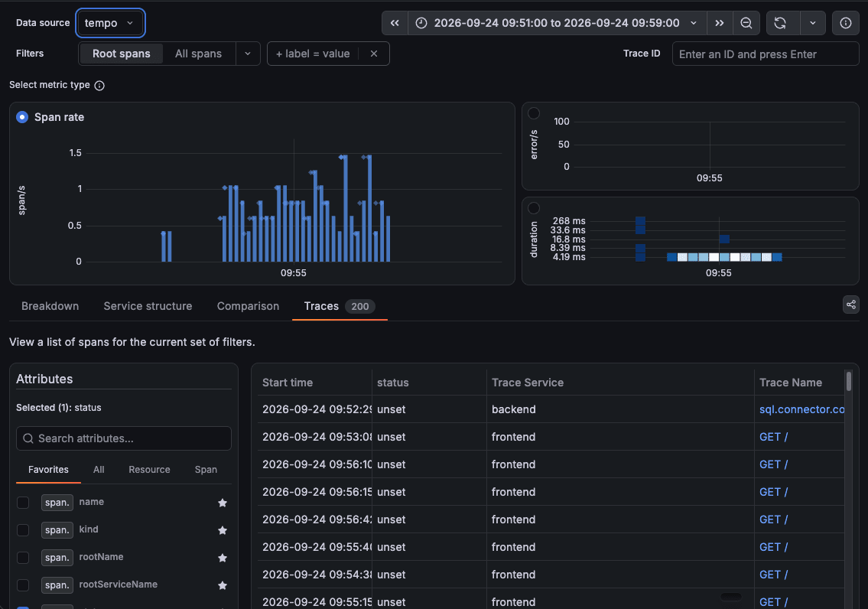
Task: Open GET / trace at 09:55:40
Action: (773, 547)
